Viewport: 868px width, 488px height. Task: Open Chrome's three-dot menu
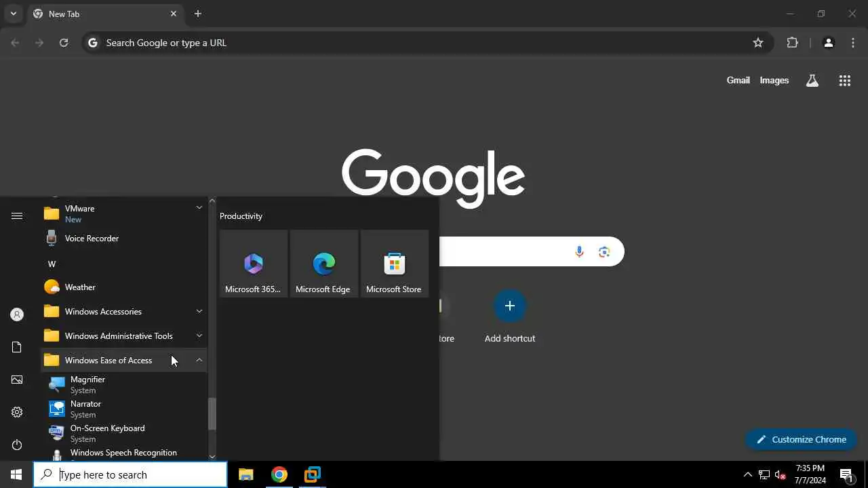[853, 43]
